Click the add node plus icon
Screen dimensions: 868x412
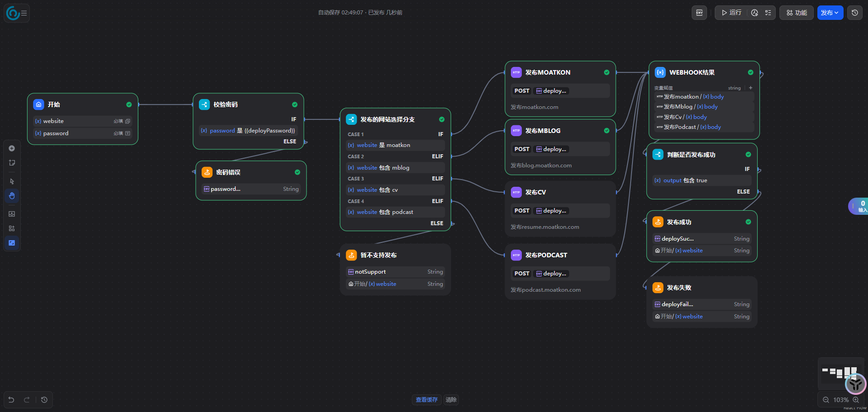(12, 148)
